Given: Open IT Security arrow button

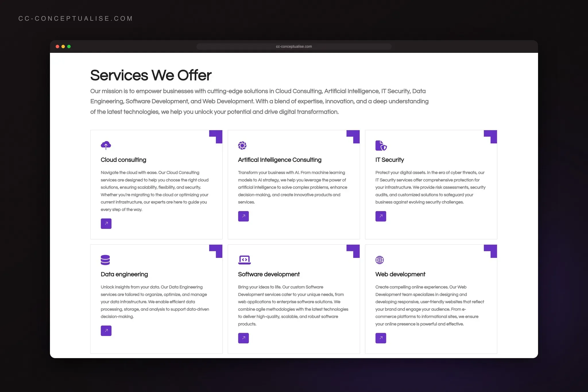Looking at the screenshot, I should [381, 216].
